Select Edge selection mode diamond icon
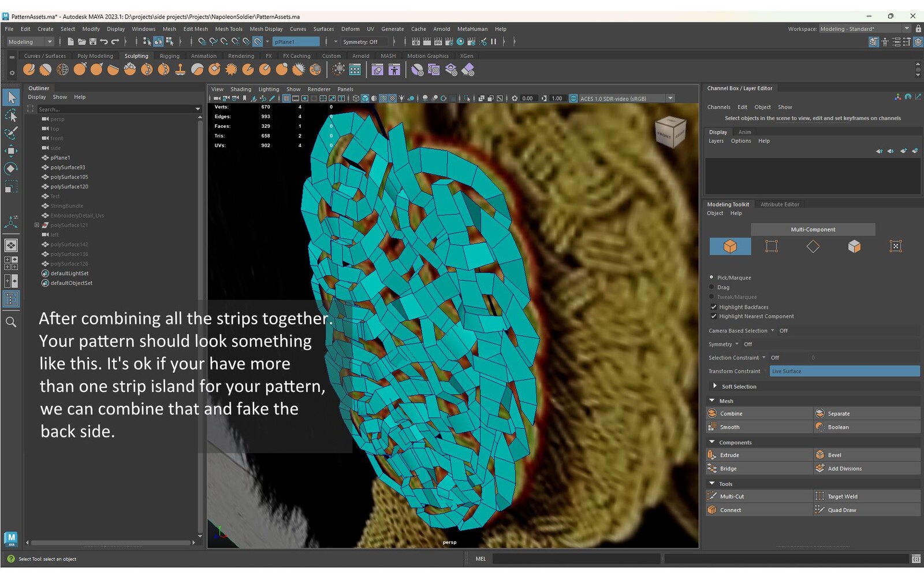 tap(813, 246)
